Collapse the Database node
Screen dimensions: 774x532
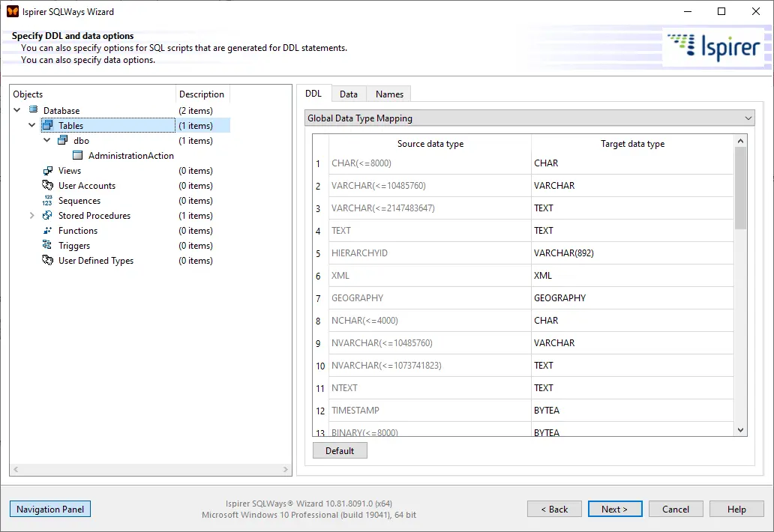click(17, 110)
